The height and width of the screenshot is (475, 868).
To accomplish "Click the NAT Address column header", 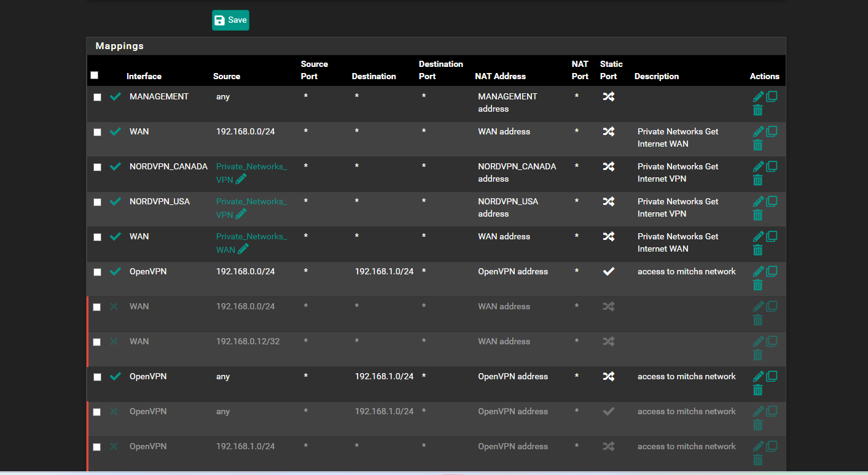I will 500,77.
